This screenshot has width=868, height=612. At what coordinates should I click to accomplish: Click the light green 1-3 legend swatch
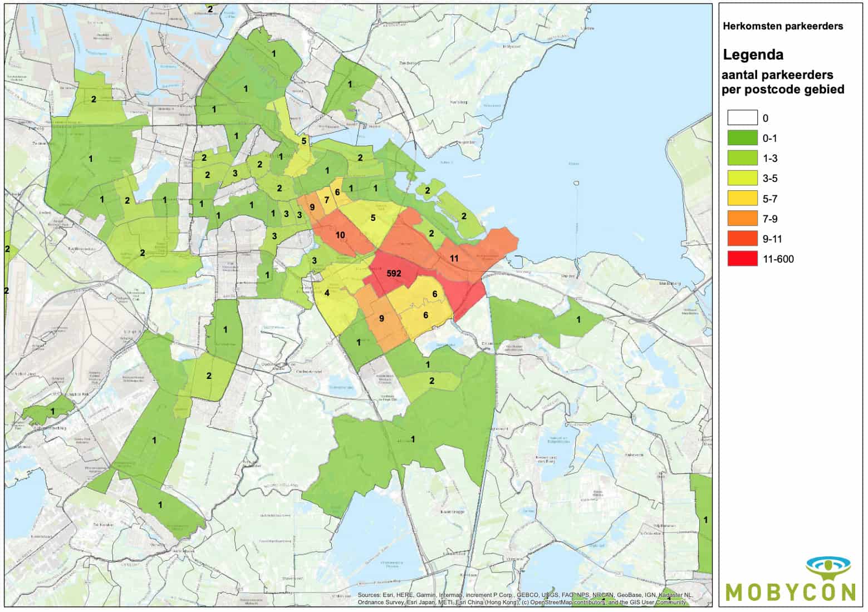coord(742,158)
